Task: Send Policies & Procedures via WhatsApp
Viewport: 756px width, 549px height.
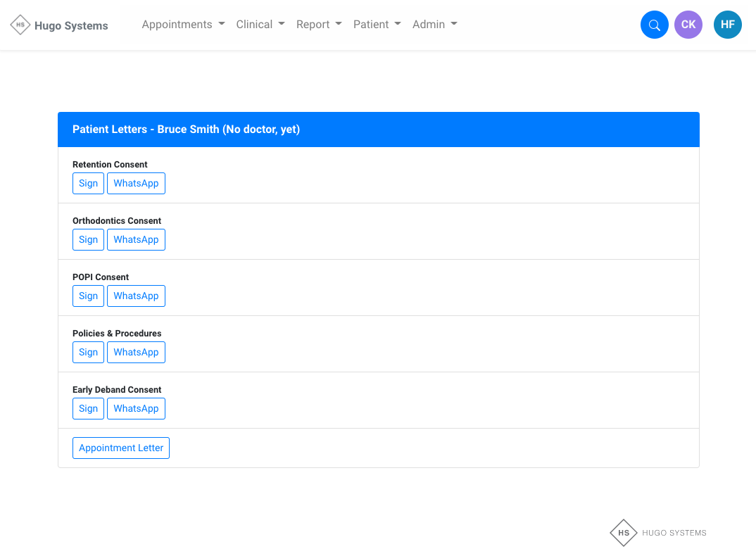Action: [x=136, y=352]
